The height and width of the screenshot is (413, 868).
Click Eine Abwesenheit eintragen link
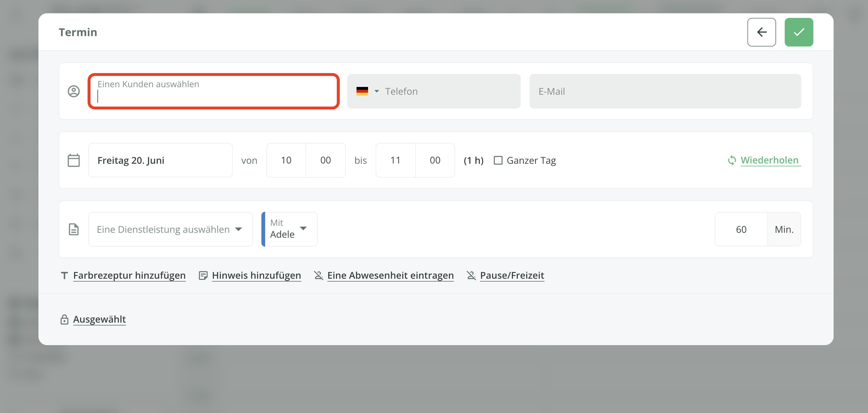390,275
